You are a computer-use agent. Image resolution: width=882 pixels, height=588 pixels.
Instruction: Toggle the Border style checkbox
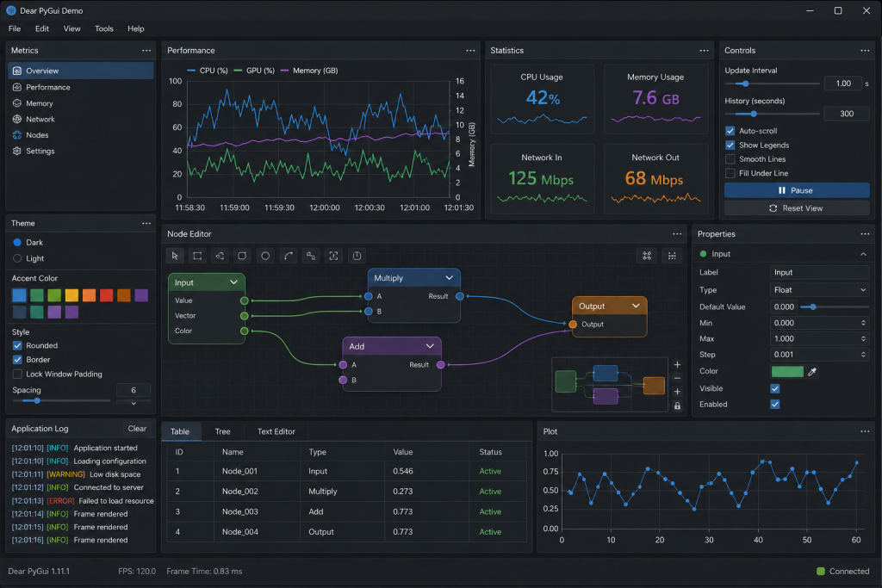pyautogui.click(x=17, y=360)
